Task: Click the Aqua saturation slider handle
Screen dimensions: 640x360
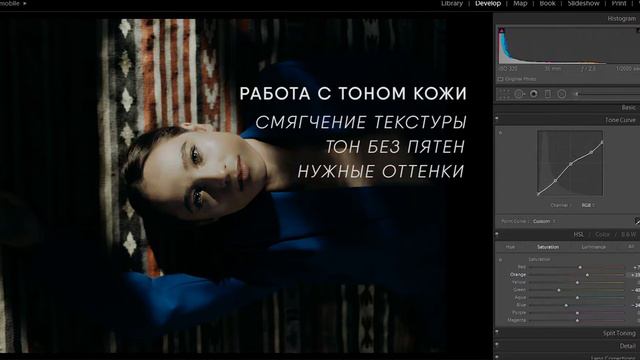Action: (x=577, y=298)
